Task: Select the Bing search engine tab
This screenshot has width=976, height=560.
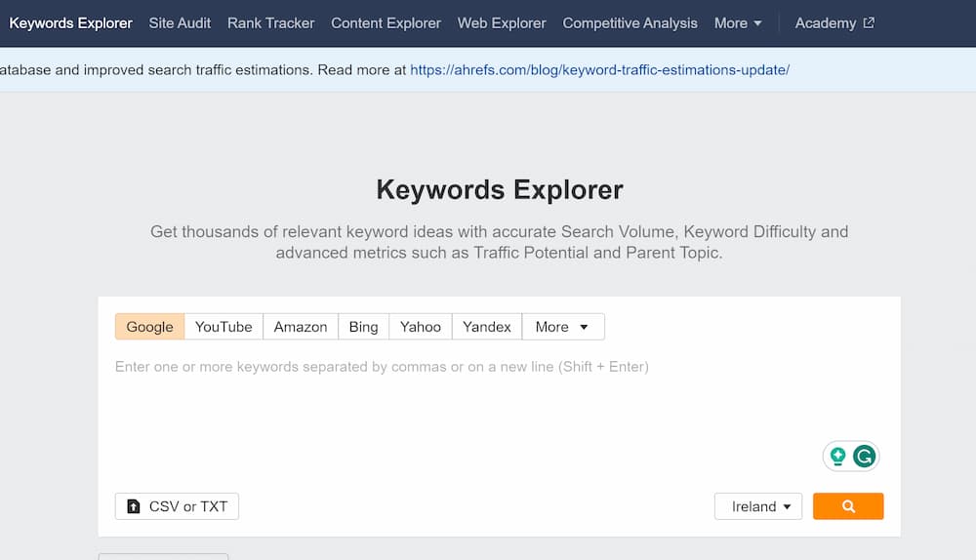Action: (x=363, y=327)
